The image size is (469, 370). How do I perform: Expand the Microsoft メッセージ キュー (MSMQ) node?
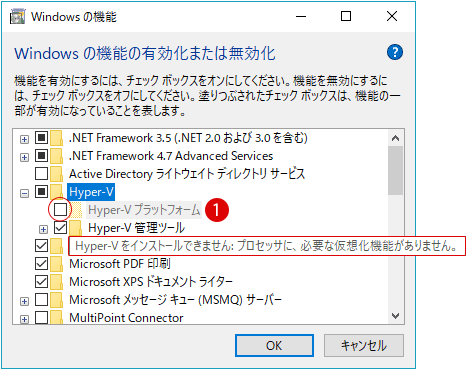point(24,301)
